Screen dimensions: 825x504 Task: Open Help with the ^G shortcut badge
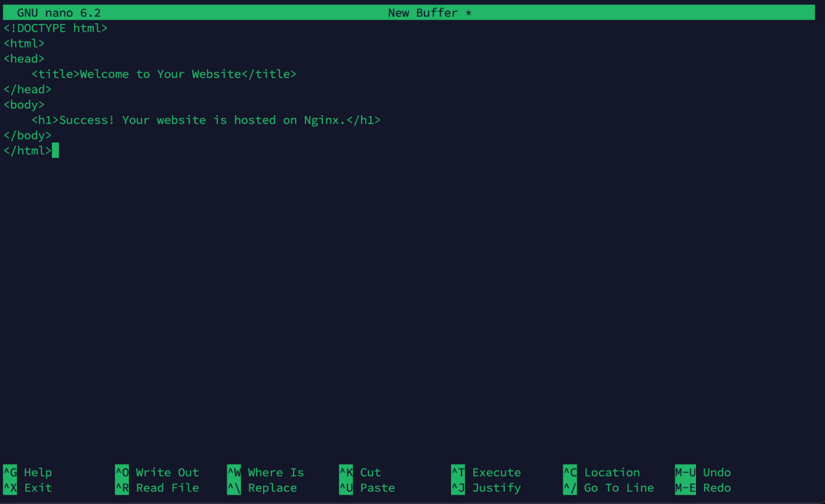click(10, 472)
